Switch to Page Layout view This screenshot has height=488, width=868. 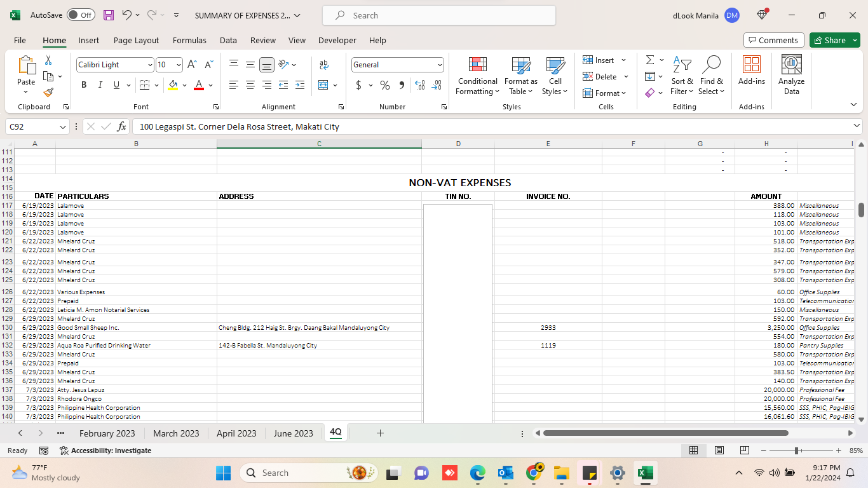[x=719, y=451]
